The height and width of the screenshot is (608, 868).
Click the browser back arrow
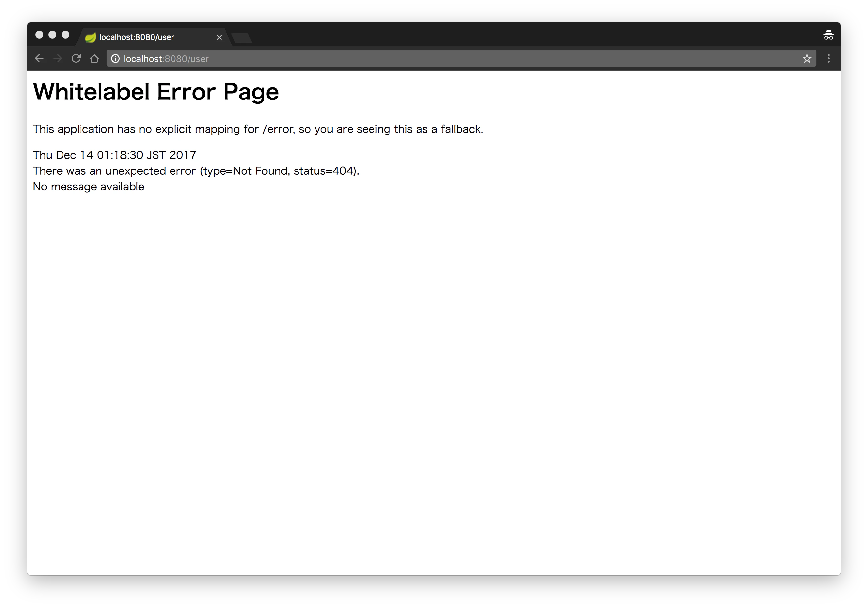pyautogui.click(x=39, y=58)
